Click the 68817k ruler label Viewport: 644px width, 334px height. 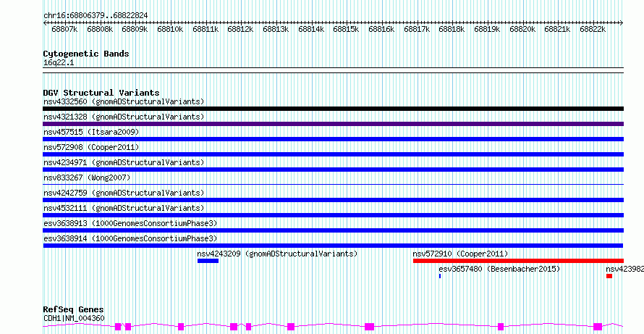pyautogui.click(x=417, y=29)
